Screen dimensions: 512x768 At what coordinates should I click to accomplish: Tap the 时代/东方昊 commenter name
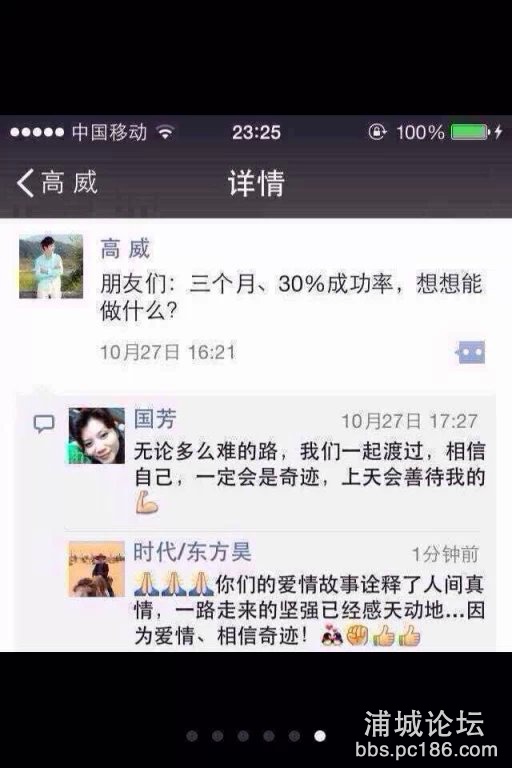tap(192, 552)
